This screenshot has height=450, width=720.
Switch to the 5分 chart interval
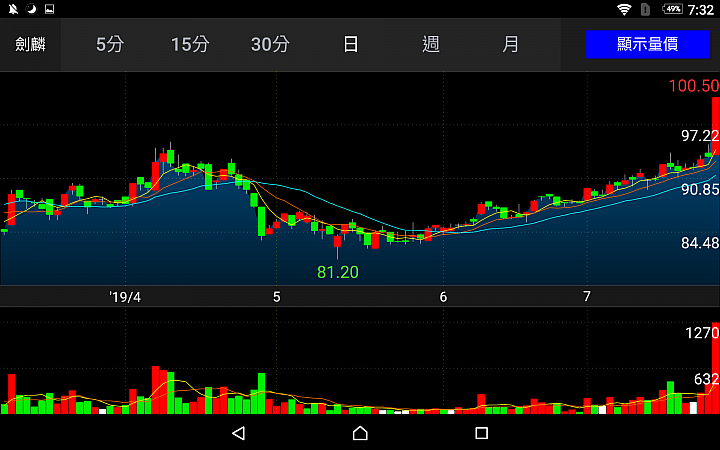pos(110,45)
